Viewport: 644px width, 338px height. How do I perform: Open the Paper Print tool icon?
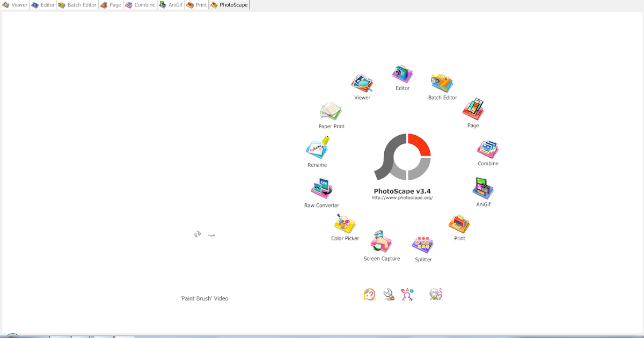click(x=331, y=112)
